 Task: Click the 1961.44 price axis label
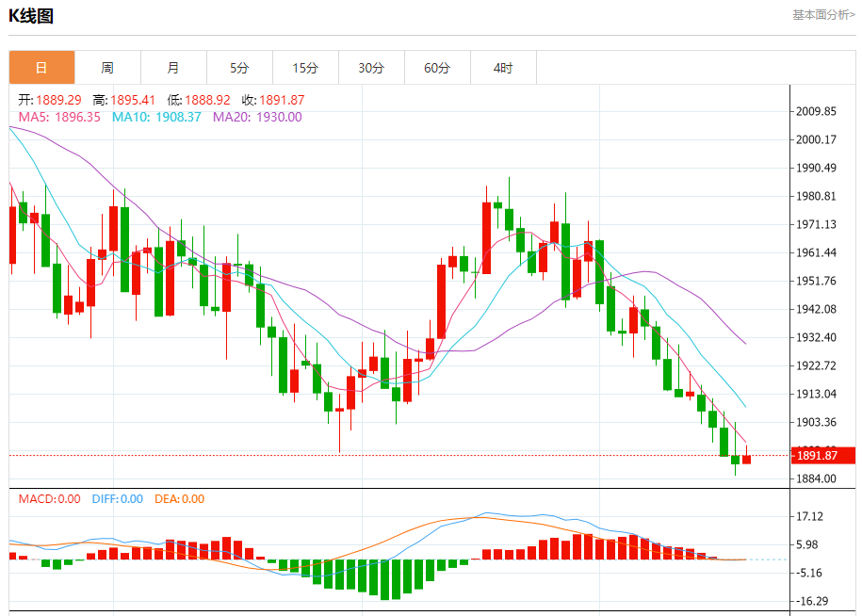coord(817,252)
